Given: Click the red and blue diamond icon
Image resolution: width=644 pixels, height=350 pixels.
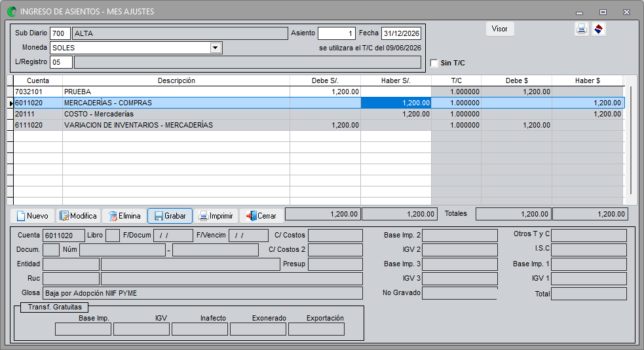Looking at the screenshot, I should click(x=598, y=29).
